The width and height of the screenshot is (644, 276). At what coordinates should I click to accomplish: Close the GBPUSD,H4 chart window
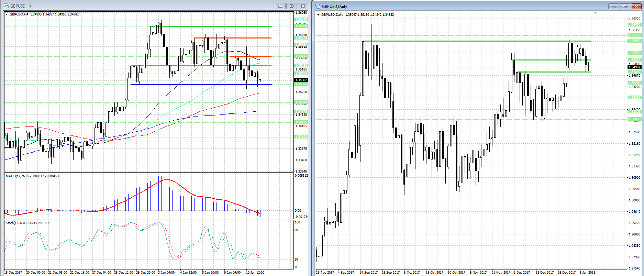coord(303,6)
